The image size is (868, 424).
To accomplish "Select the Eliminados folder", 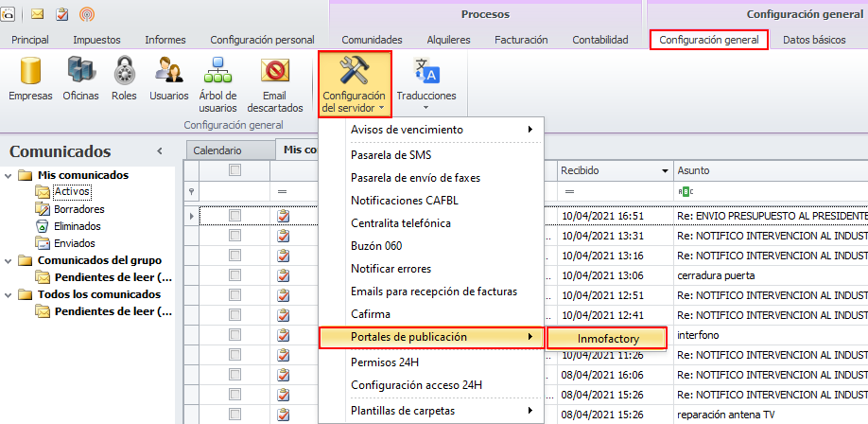I will tap(77, 226).
